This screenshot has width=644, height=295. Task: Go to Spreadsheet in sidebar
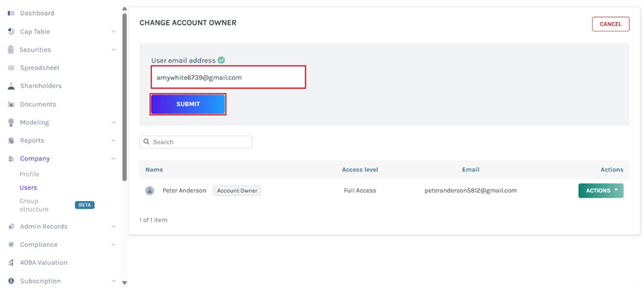(40, 68)
